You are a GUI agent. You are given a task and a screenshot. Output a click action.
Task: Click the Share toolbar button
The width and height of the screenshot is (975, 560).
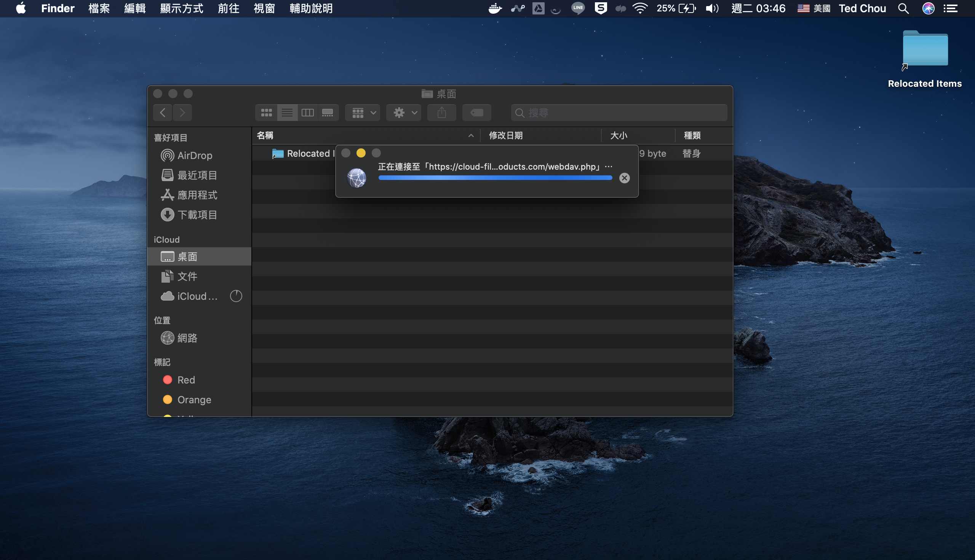pyautogui.click(x=441, y=113)
